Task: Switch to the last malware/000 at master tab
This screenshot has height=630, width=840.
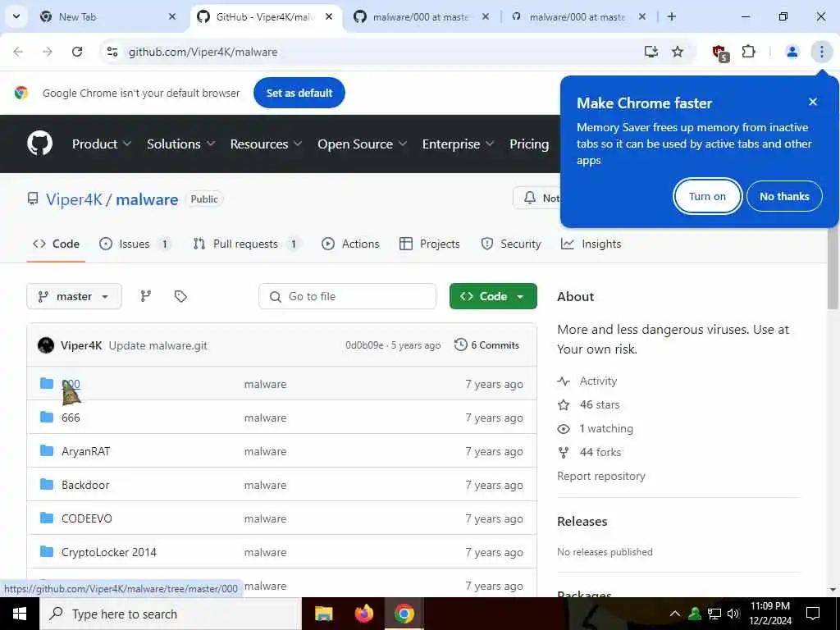Action: 578,16
